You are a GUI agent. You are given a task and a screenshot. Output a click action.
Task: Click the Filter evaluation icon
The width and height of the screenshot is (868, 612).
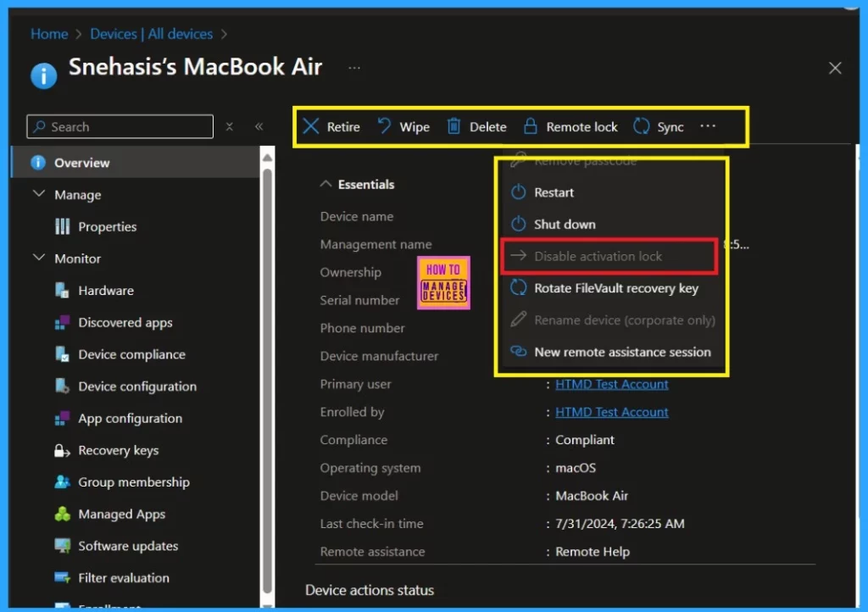62,578
